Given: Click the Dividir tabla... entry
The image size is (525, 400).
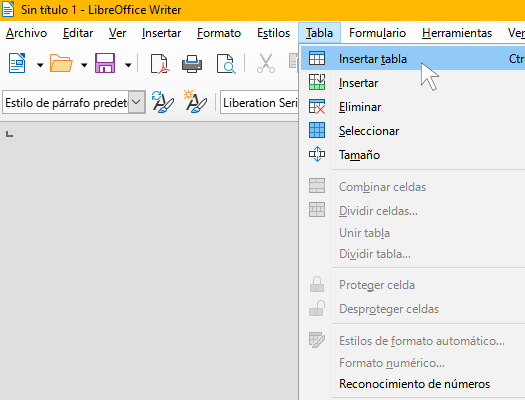Looking at the screenshot, I should tap(413, 254).
